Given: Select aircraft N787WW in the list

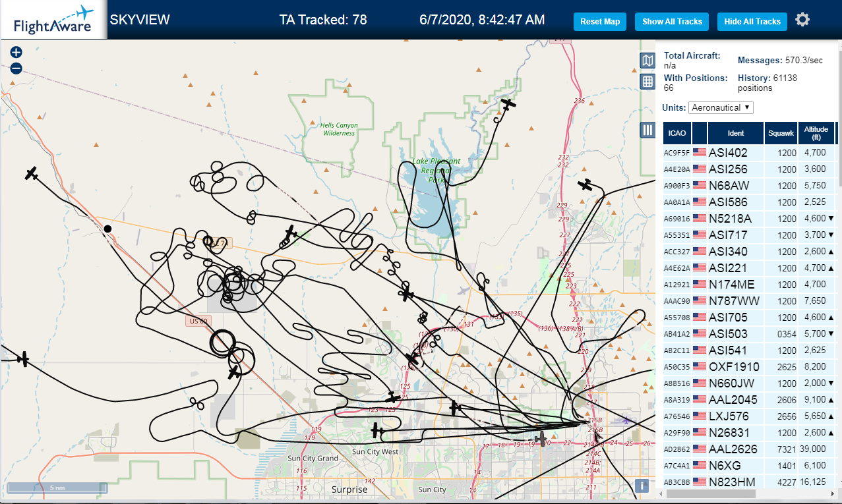Looking at the screenshot, I should tap(749, 301).
